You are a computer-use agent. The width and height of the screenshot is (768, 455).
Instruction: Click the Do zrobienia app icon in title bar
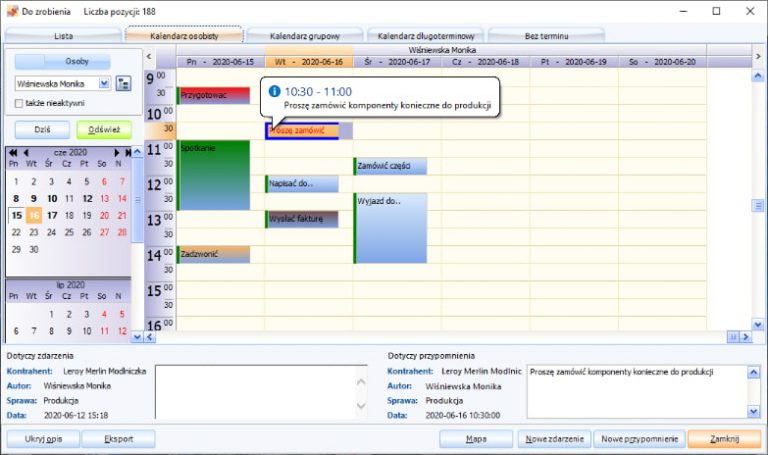12,11
